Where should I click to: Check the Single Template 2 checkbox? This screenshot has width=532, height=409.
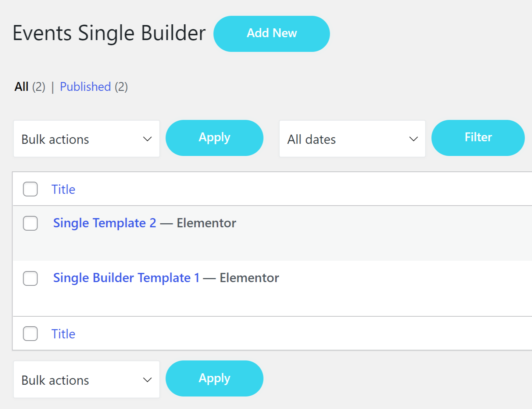pos(30,223)
